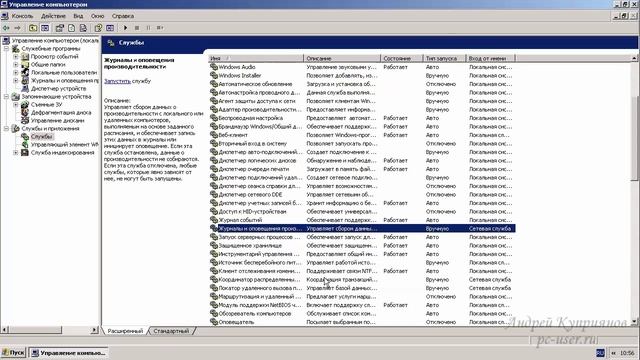This screenshot has width=640, height=360.
Task: Click the icon beside Журнал событий service
Action: tap(213, 220)
